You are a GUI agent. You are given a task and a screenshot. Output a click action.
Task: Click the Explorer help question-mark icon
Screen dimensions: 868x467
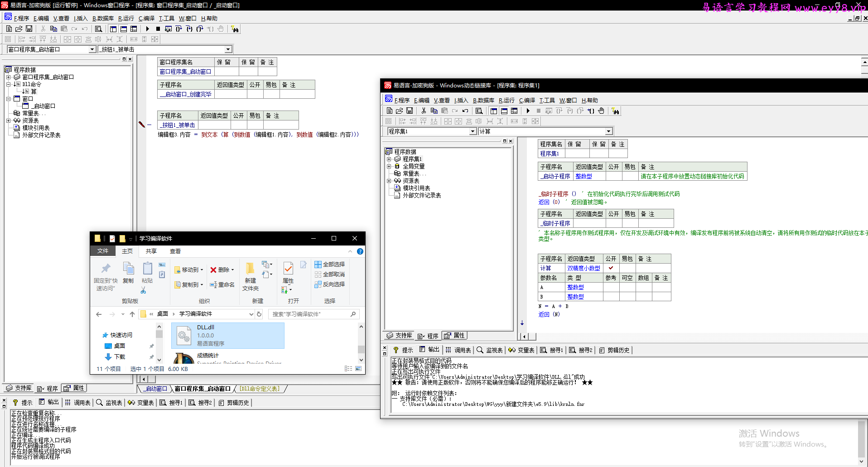click(360, 251)
